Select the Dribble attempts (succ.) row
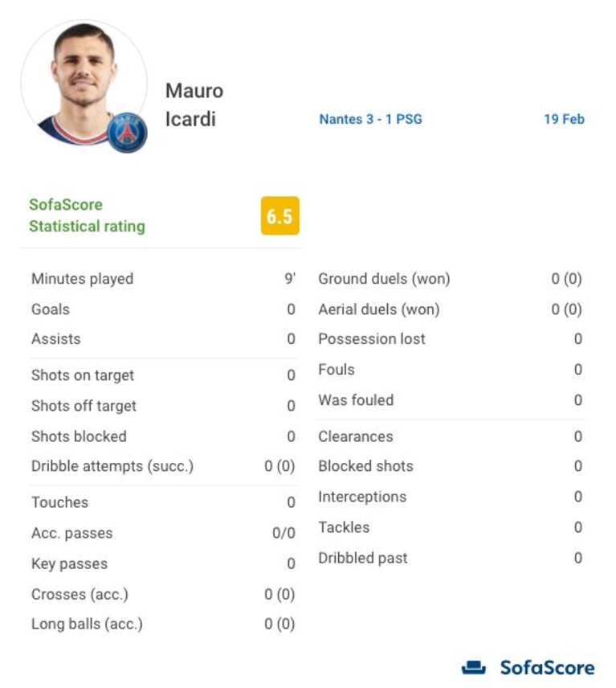This screenshot has width=616, height=688. point(164,466)
